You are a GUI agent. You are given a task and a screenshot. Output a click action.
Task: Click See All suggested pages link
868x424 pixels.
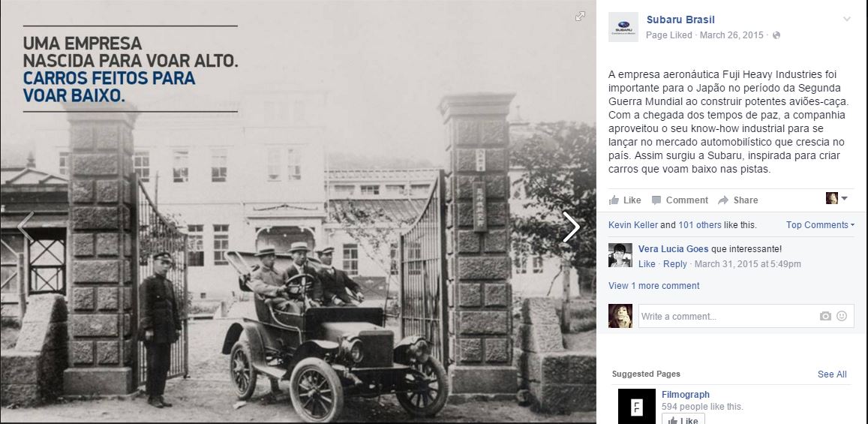[x=832, y=374]
